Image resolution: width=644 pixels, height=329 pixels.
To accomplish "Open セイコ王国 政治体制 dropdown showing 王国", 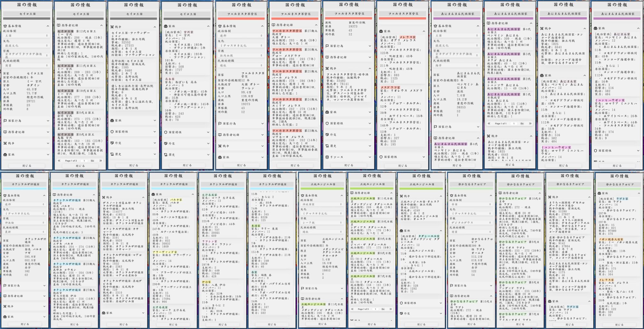I will tap(26, 36).
